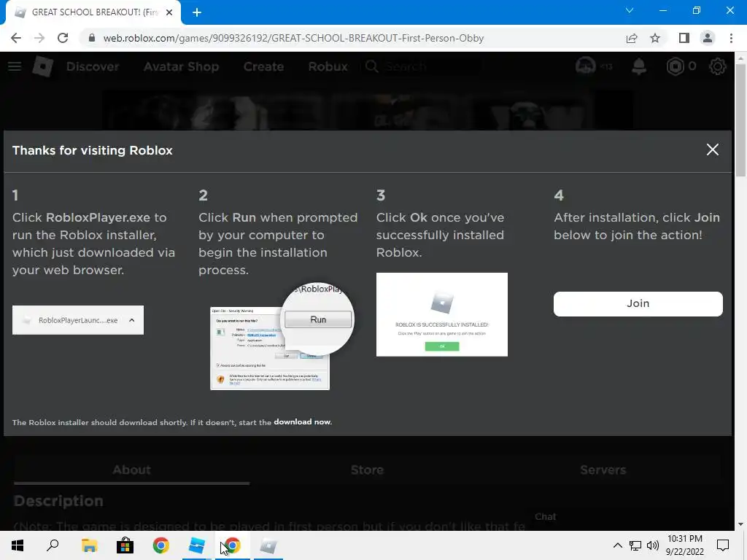This screenshot has height=560, width=747.
Task: Open the tab search dropdown chevron
Action: (x=630, y=10)
